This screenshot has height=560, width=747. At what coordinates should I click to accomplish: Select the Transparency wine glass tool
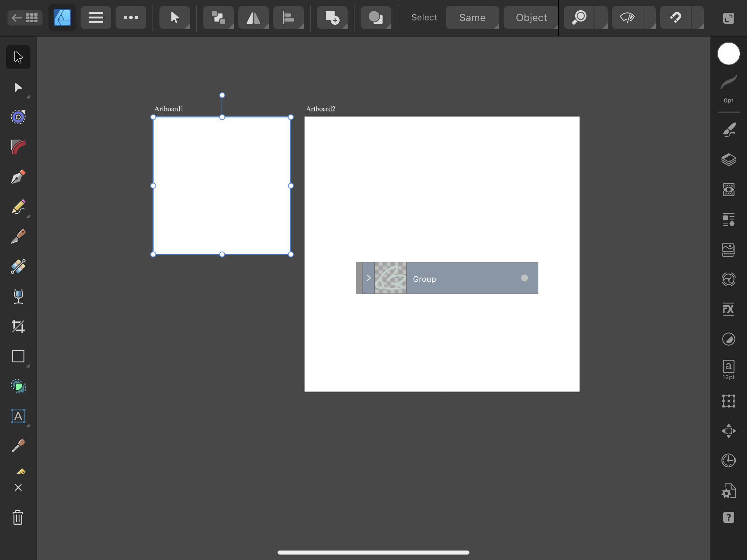click(18, 296)
